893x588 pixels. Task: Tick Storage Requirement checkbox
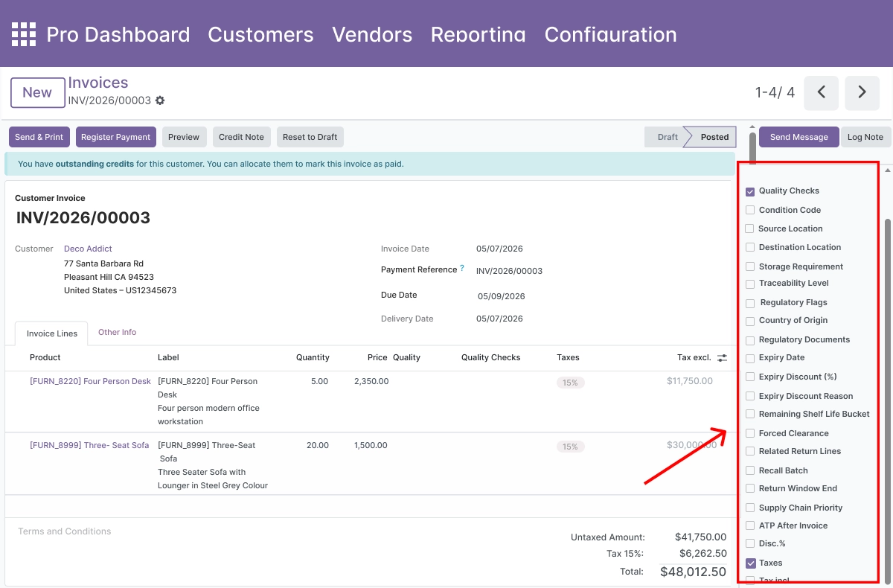[750, 266]
